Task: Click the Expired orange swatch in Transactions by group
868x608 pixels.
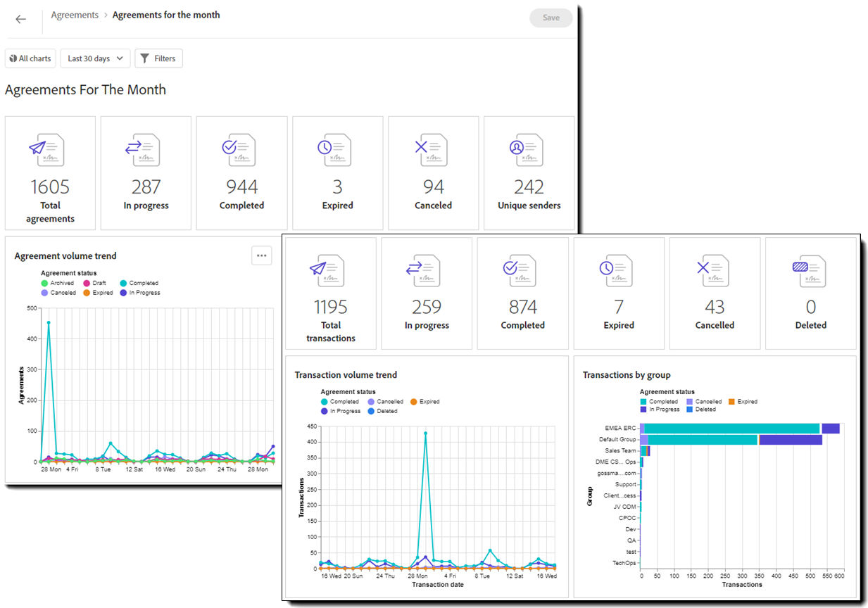Action: (731, 402)
